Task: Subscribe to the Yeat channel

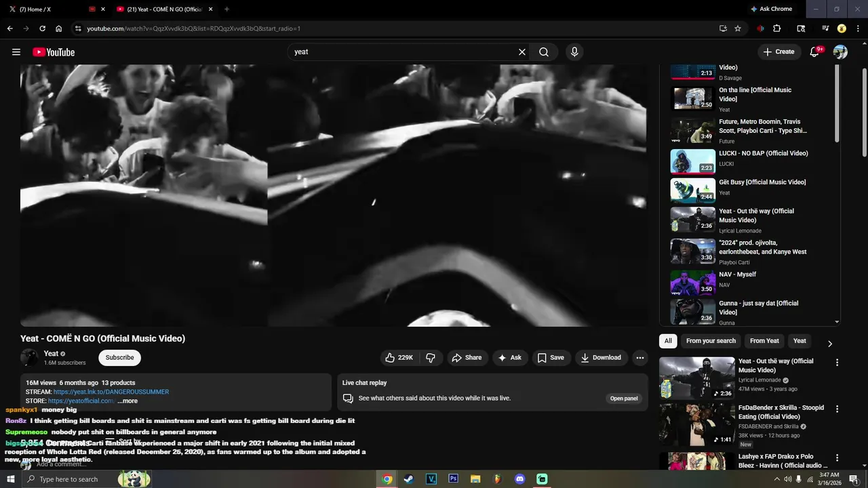Action: (119, 358)
